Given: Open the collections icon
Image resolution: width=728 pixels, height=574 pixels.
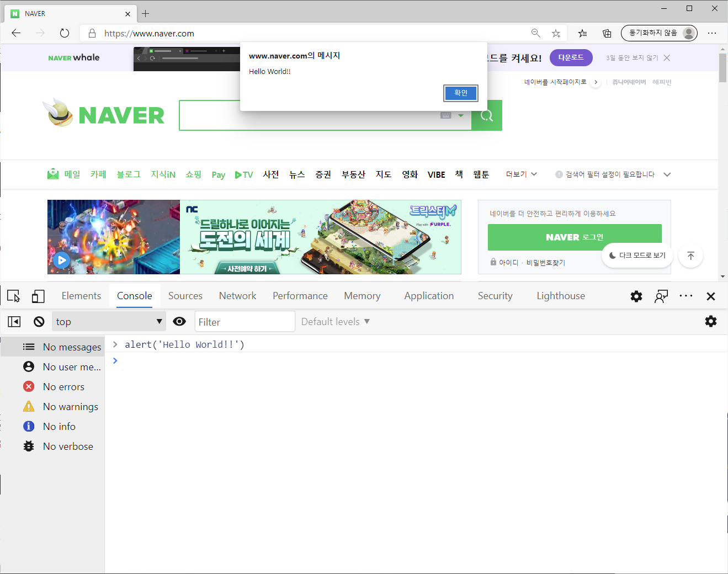Looking at the screenshot, I should pos(607,33).
